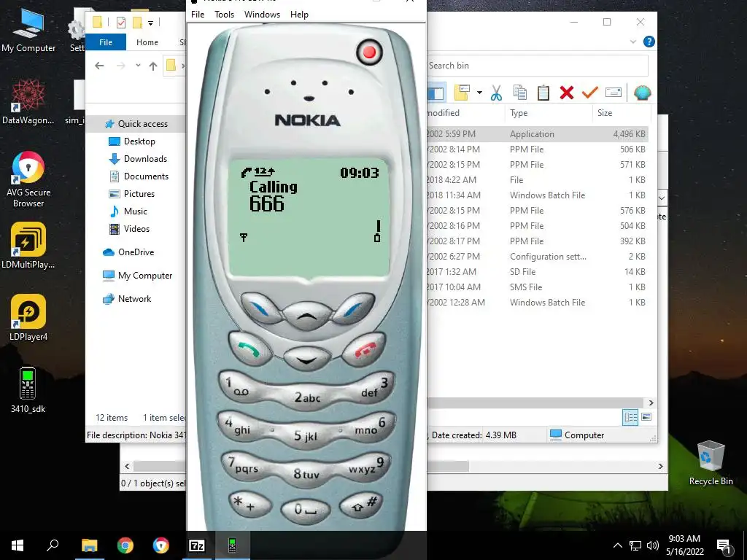The image size is (747, 560).
Task: Switch to details view layout icon
Action: (630, 418)
